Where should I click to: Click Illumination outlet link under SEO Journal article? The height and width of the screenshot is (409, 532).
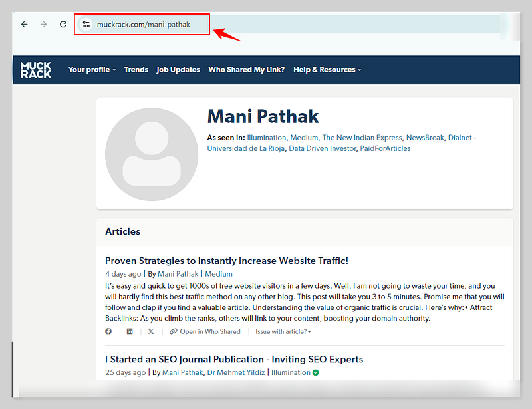[291, 372]
